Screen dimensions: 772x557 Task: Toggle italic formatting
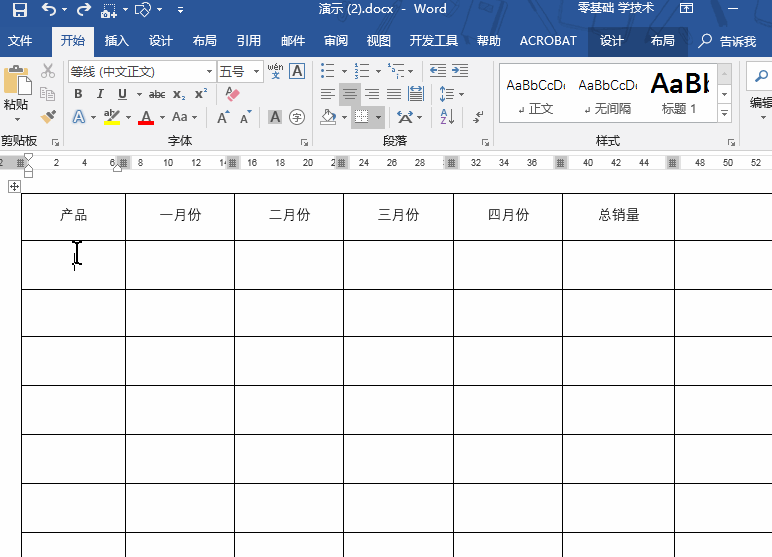[x=100, y=94]
